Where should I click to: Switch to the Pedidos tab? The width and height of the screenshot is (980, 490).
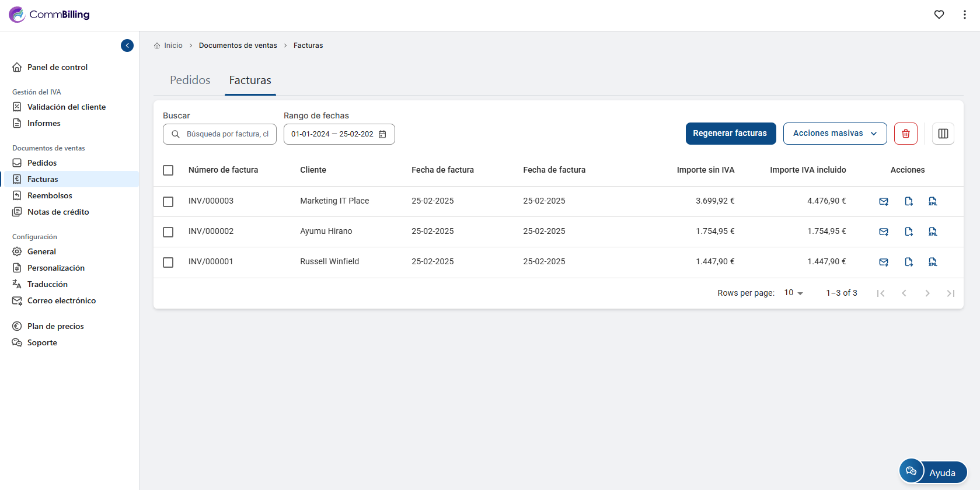(x=190, y=80)
